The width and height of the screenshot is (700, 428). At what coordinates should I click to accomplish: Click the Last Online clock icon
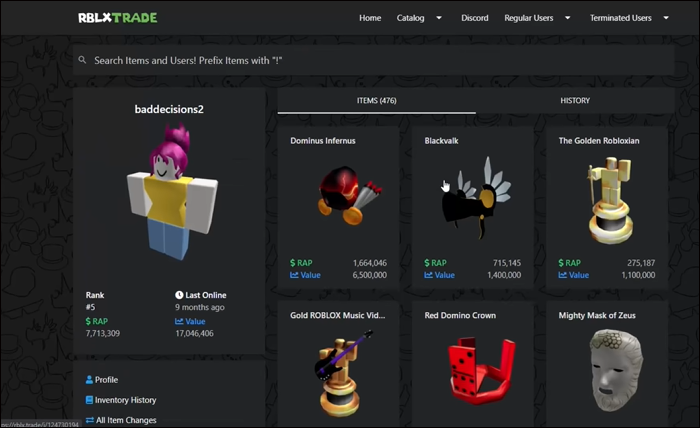179,295
